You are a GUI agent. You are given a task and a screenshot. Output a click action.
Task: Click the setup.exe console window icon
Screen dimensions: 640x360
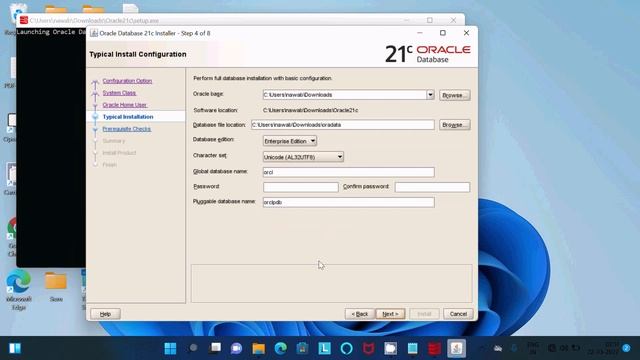(24, 20)
